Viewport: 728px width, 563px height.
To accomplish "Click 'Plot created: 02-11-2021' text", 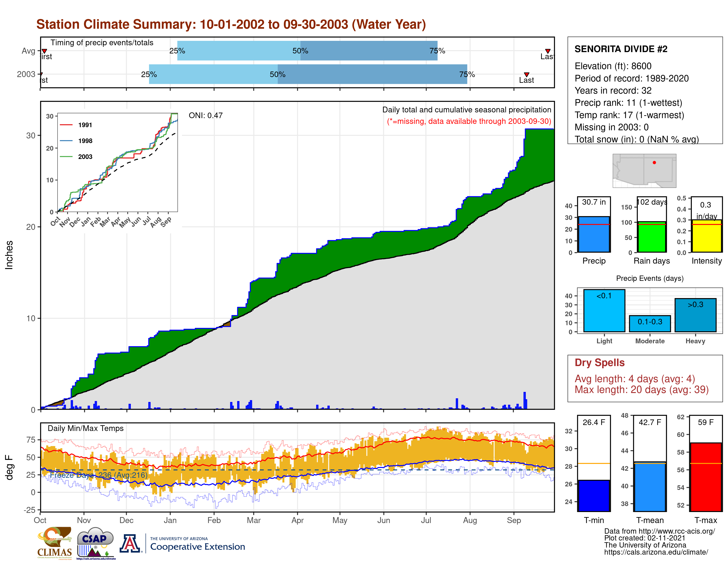I will pos(645,538).
